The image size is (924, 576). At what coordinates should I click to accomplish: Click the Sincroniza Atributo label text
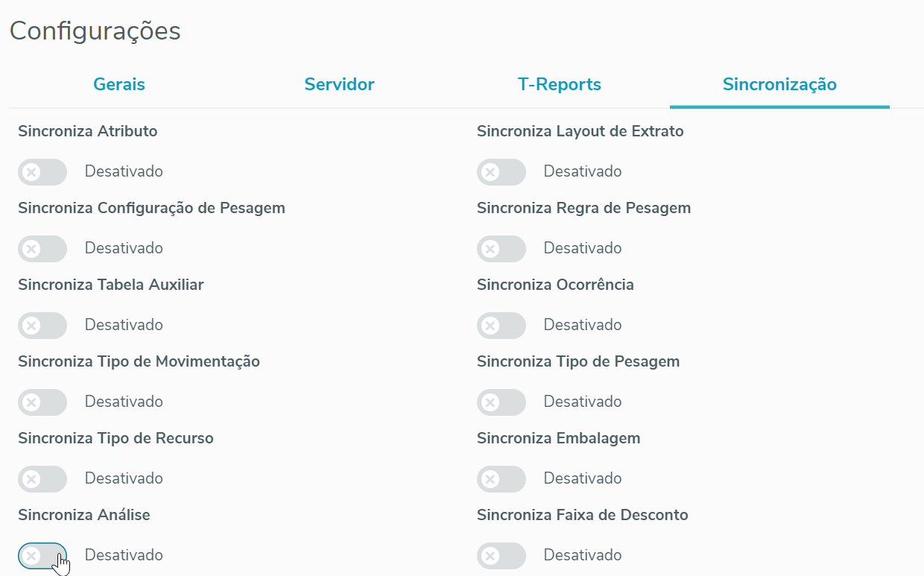pyautogui.click(x=88, y=131)
